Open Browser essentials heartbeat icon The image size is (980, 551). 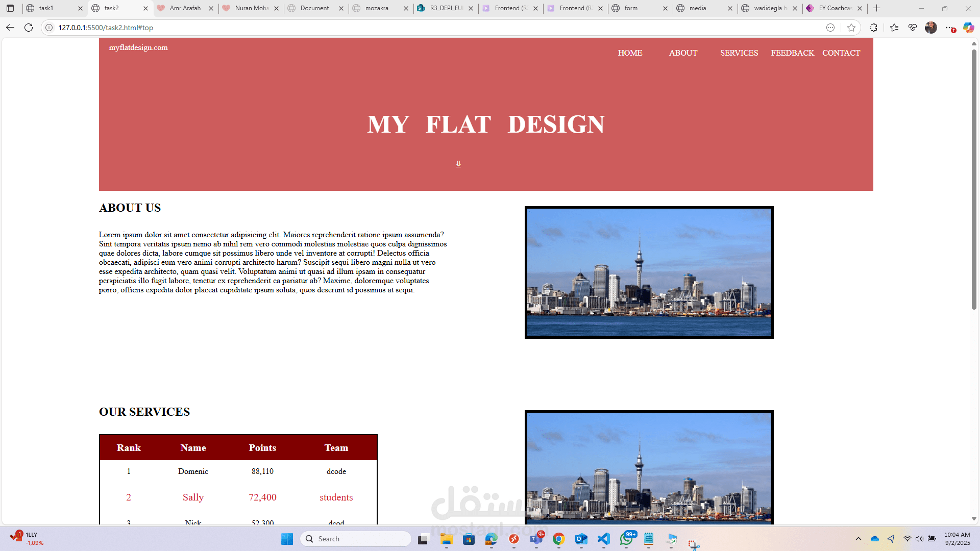pos(913,28)
